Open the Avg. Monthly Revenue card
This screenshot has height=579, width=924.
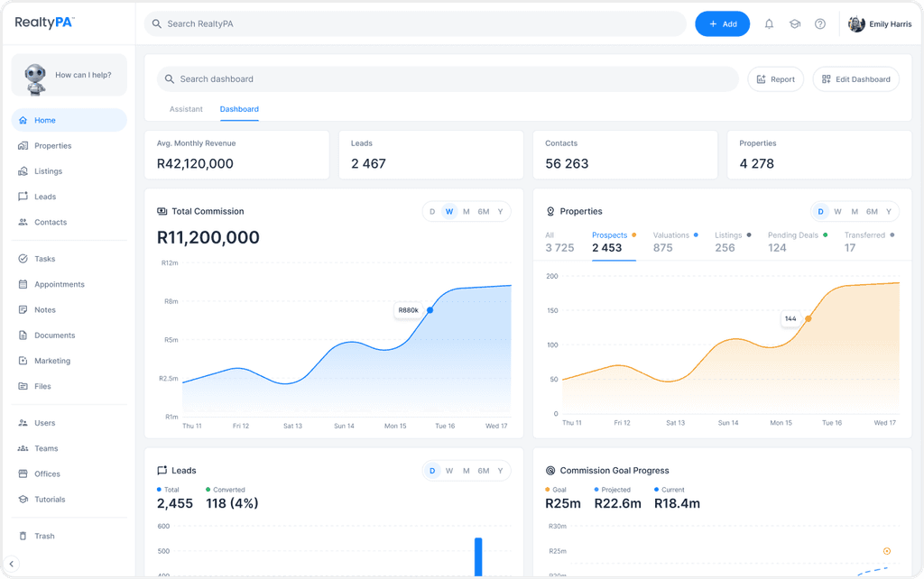[237, 155]
